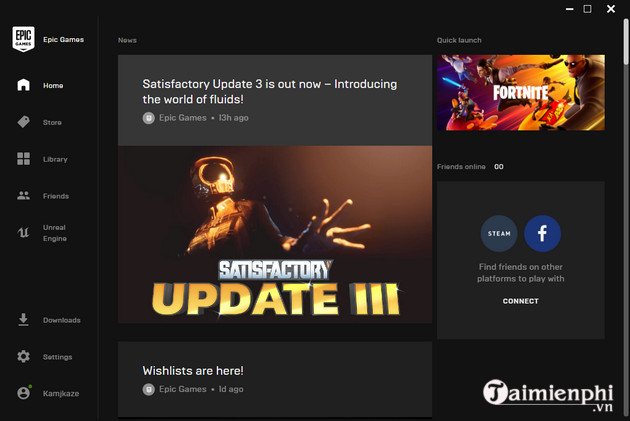
Task: Click the Find friends on other platforms text
Action: (x=521, y=273)
